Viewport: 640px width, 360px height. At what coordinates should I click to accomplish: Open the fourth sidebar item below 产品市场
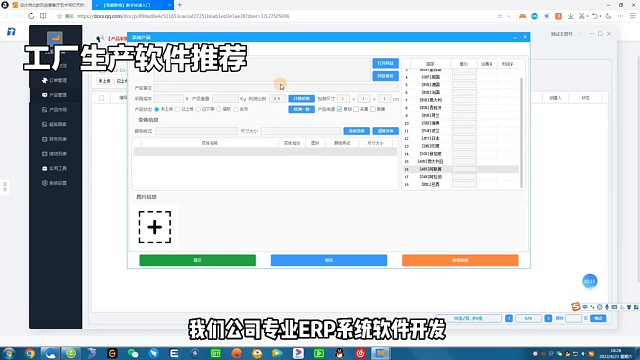(55, 168)
